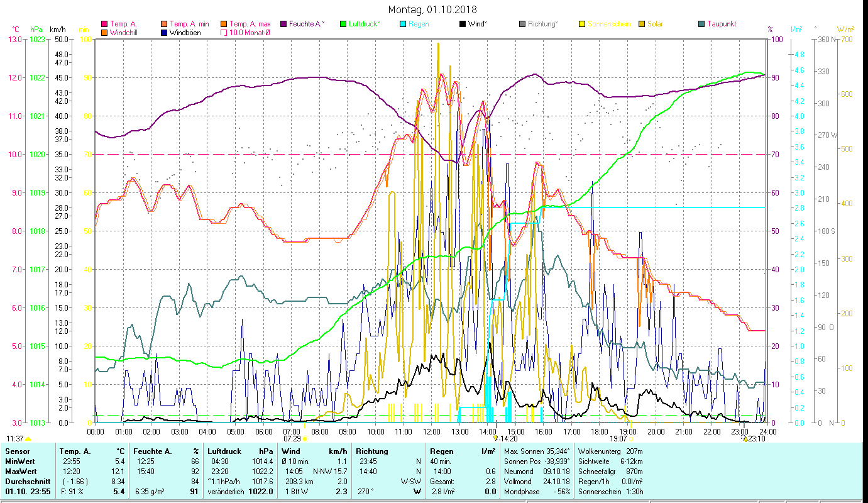Image resolution: width=868 pixels, height=503 pixels.
Task: Click the cyan Regen legend swatch
Action: 402,24
